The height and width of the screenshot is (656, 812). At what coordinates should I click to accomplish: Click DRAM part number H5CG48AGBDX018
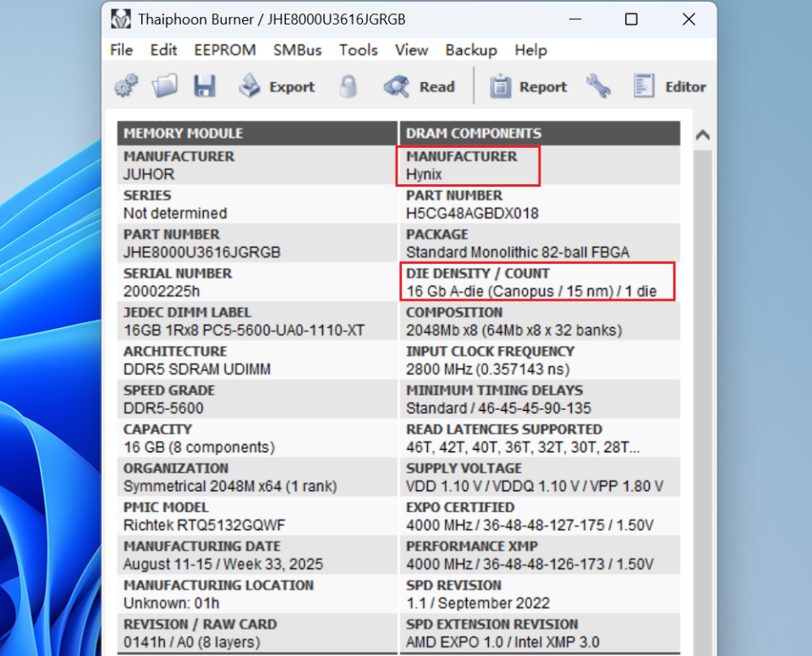click(x=472, y=213)
